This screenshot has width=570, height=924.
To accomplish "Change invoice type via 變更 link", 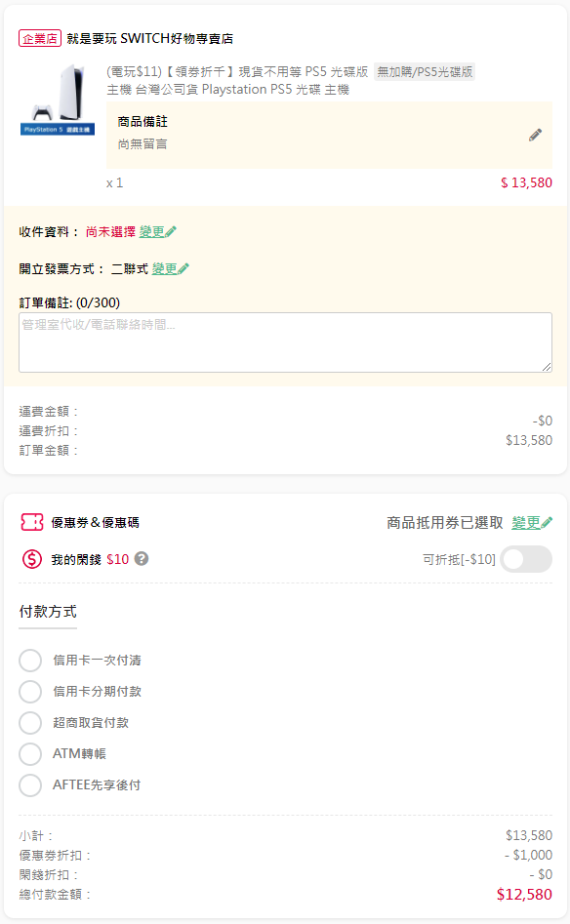I will [171, 268].
